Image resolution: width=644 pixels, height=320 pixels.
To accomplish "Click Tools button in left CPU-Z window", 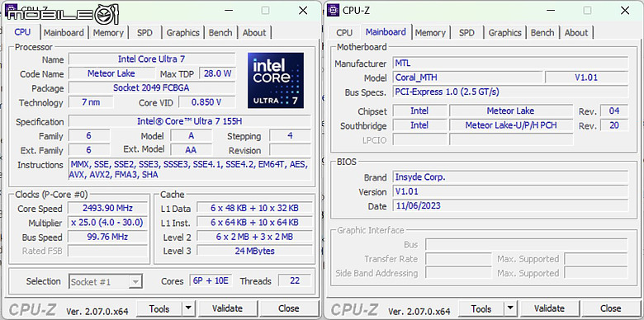I will pos(159,308).
